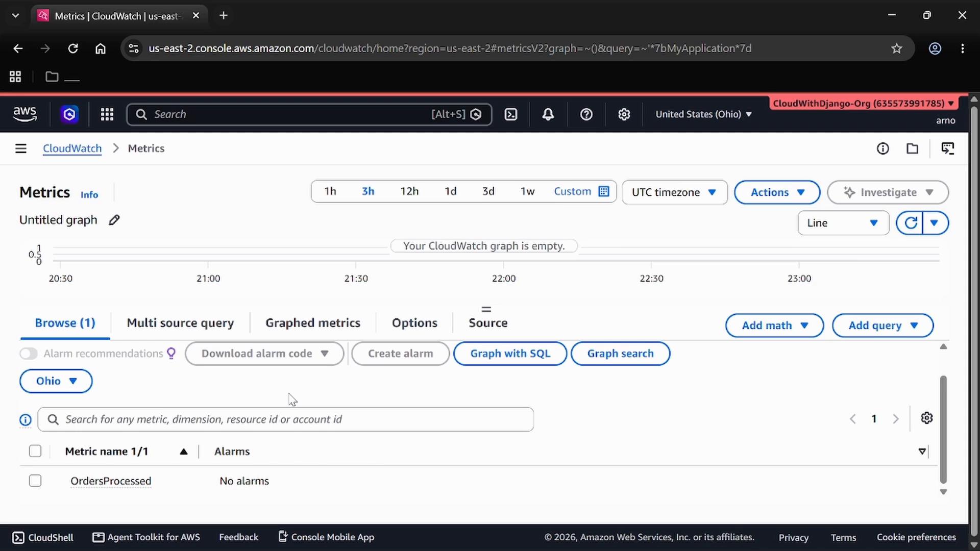Click the info icon beside the metric search
Screen dimensions: 980x551
pos(26,420)
